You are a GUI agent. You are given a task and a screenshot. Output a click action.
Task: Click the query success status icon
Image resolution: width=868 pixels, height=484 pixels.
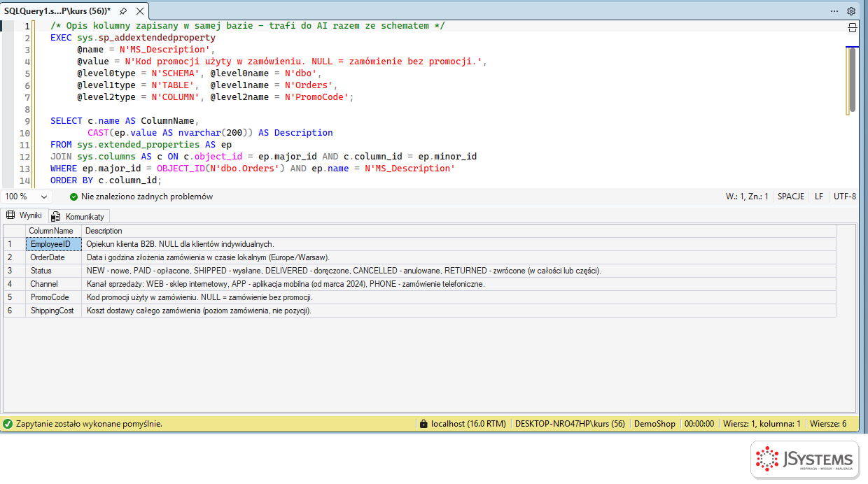[x=8, y=424]
